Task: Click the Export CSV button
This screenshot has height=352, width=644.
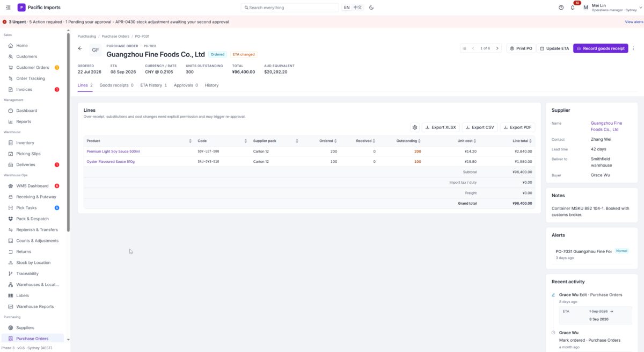Action: [479, 127]
